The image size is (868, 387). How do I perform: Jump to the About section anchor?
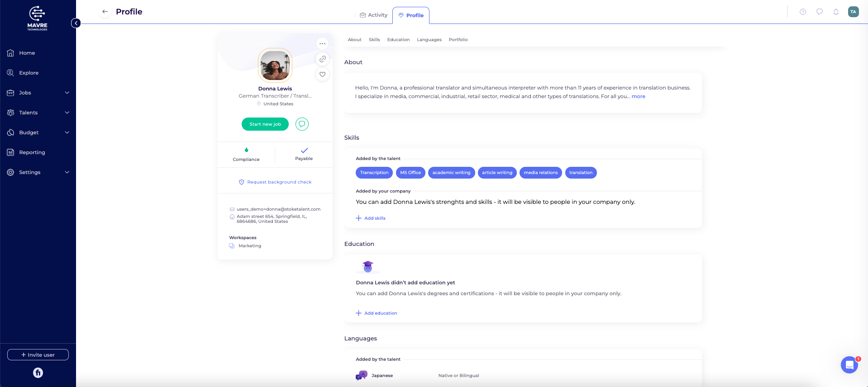(354, 40)
